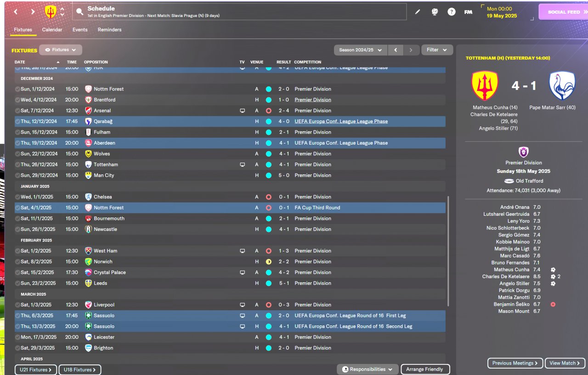Click the Wolves club badge
588x375 pixels.
point(88,154)
